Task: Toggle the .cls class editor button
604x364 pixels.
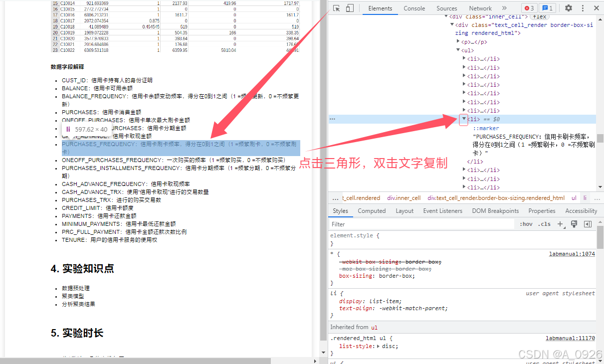Action: pyautogui.click(x=545, y=224)
